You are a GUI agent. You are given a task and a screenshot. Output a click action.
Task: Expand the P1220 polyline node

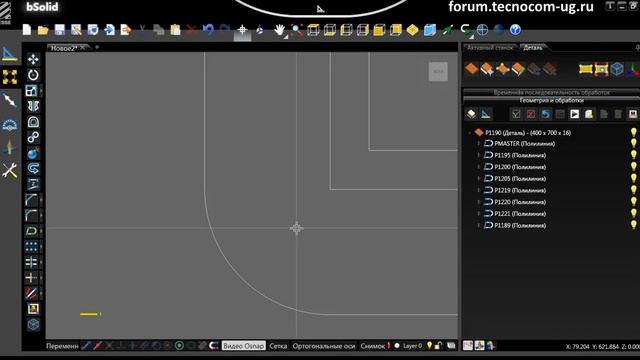[478, 202]
